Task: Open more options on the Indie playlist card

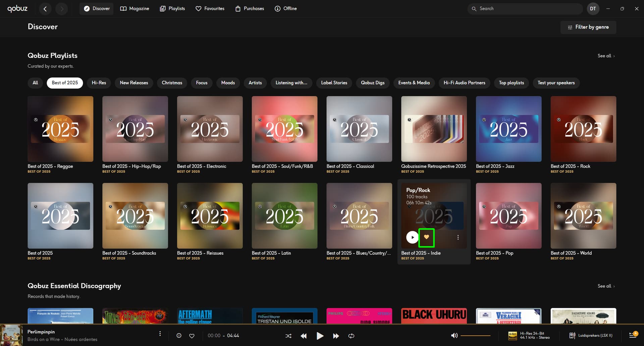Action: click(458, 237)
